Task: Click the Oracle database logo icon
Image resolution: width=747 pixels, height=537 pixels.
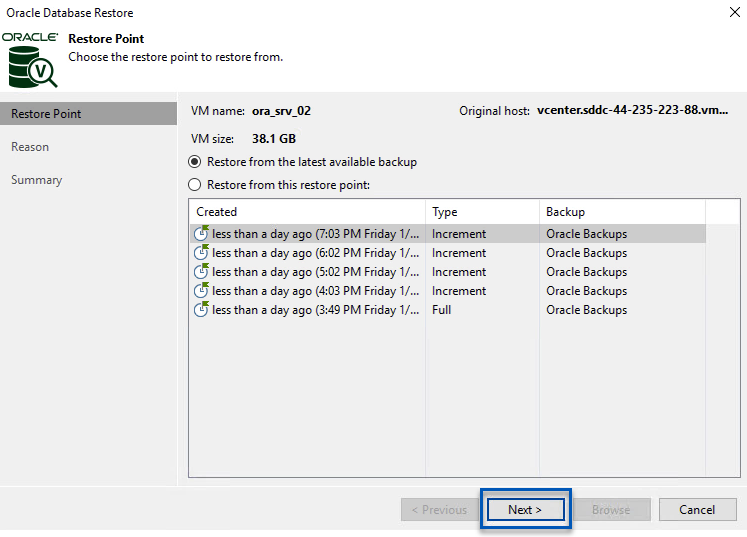Action: pos(30,60)
